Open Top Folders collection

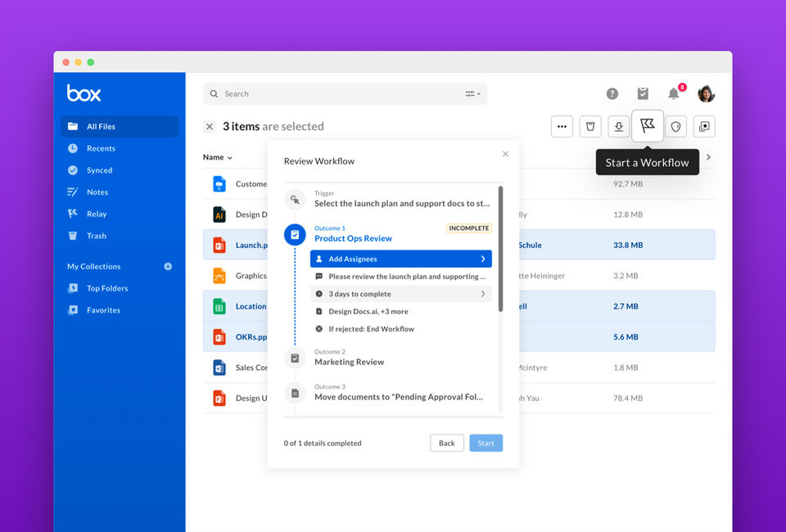pos(106,288)
